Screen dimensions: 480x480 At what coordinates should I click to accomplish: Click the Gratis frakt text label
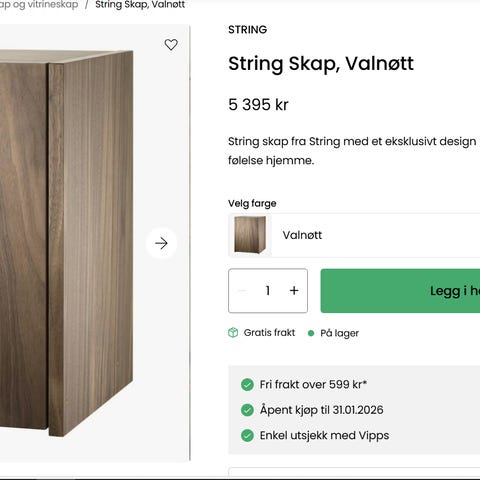269,333
